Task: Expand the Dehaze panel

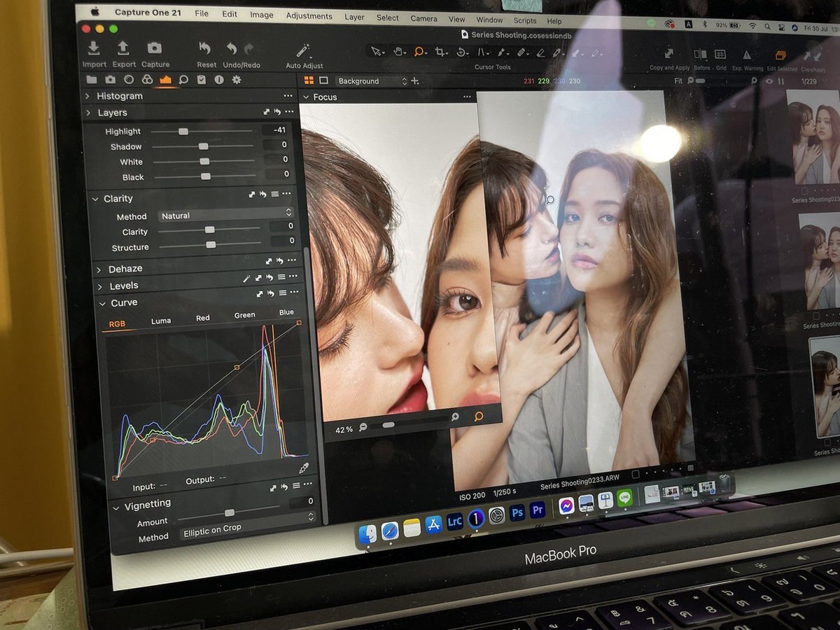Action: click(x=99, y=269)
